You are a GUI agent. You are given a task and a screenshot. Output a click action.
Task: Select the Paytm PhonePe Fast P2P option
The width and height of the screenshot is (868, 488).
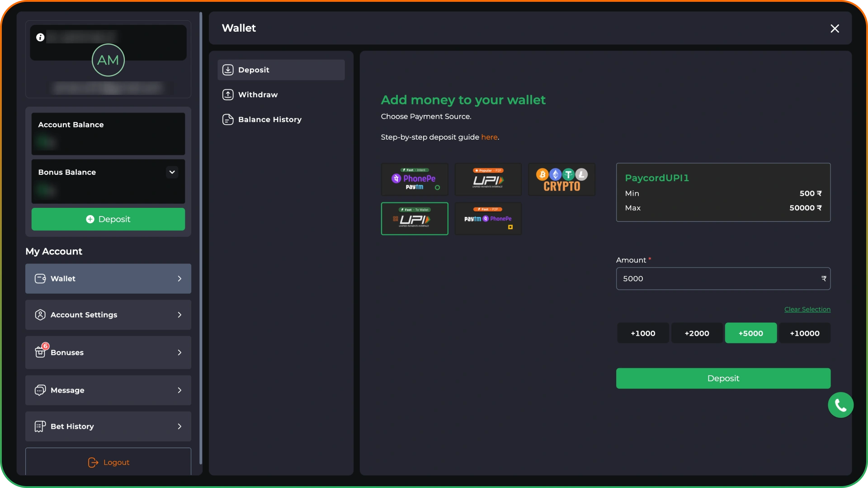click(x=488, y=219)
